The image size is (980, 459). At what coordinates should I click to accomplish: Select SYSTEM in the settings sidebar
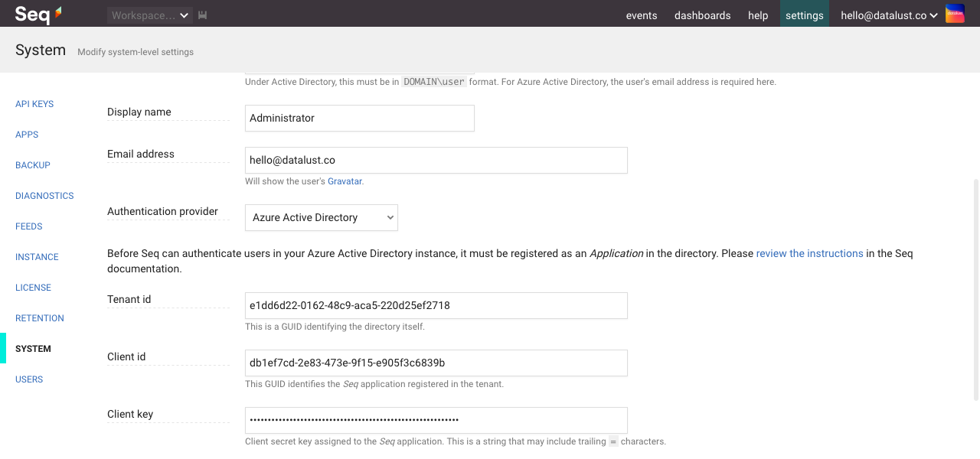[x=33, y=349]
